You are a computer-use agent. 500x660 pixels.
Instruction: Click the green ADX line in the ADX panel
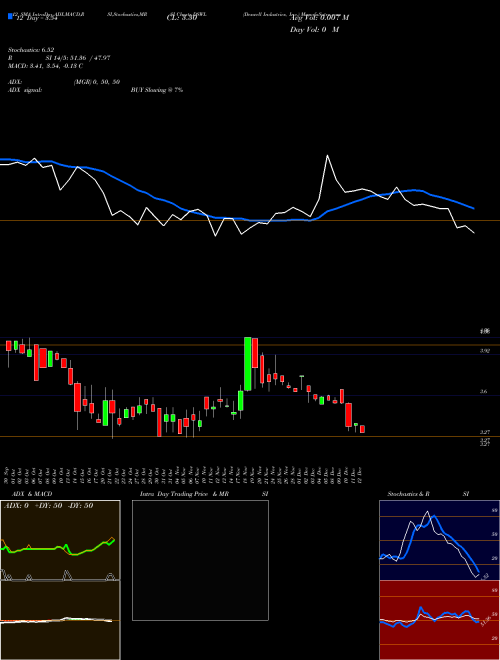pyautogui.click(x=42, y=548)
